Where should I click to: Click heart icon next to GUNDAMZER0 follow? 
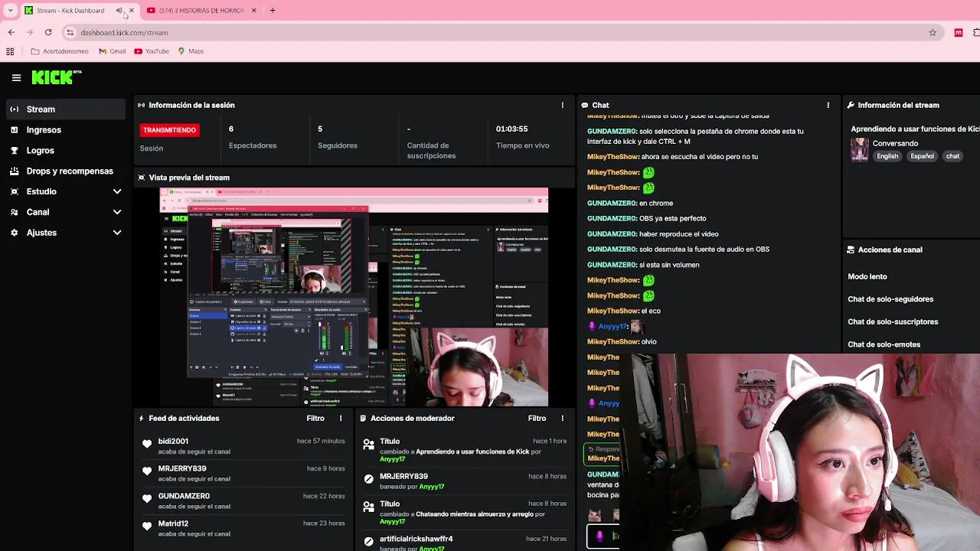[x=147, y=499]
